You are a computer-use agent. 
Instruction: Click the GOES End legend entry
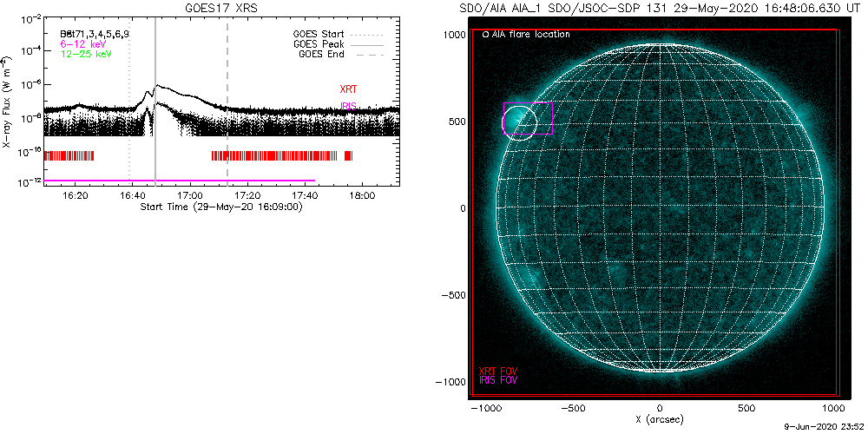(x=341, y=54)
